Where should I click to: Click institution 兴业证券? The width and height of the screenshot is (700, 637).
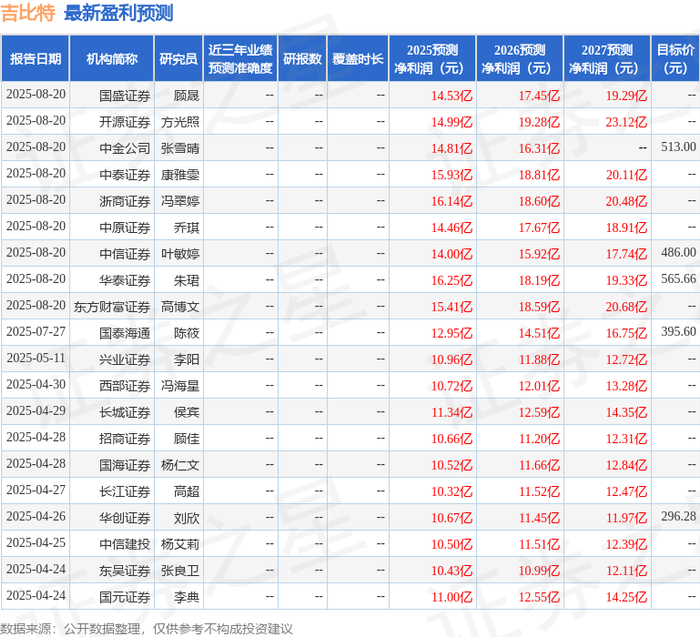[125, 359]
